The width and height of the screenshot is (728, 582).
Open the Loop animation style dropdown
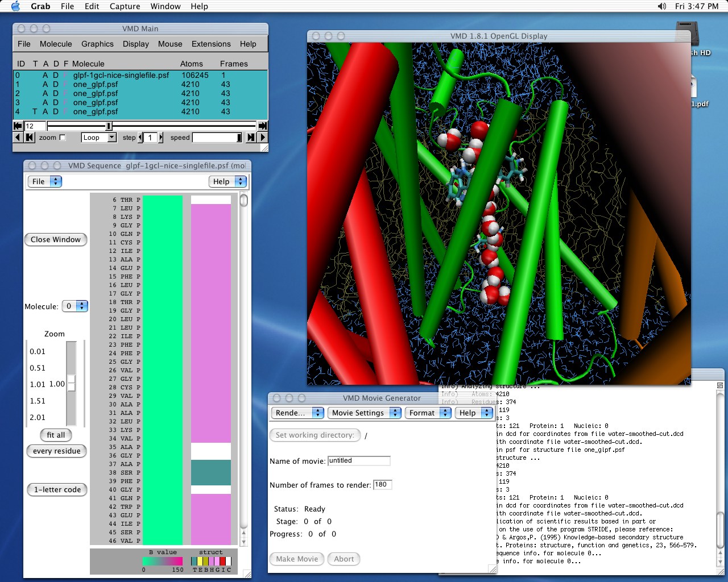(x=99, y=138)
